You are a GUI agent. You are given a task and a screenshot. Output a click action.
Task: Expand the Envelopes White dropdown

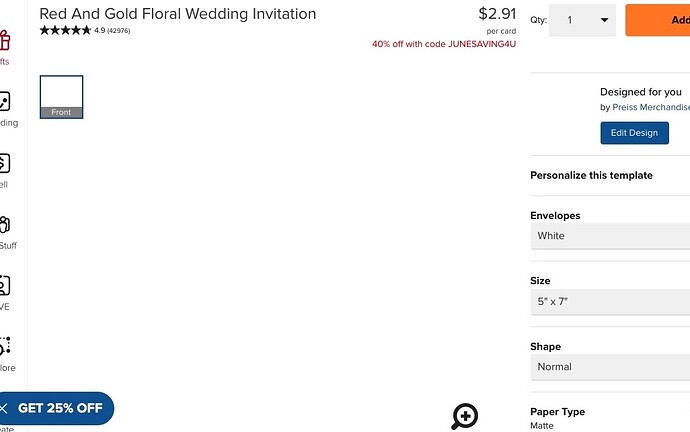tap(610, 236)
